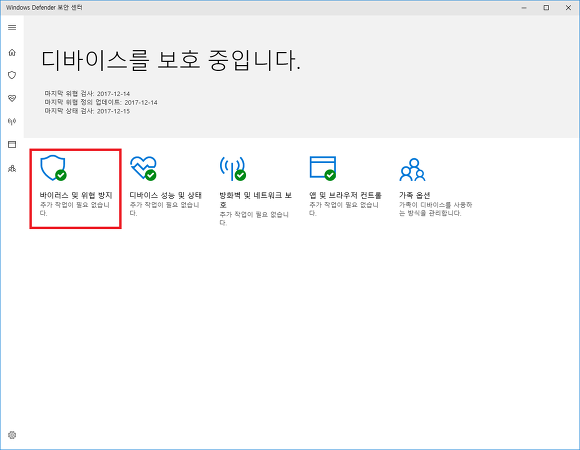Screen dimensions: 580x450
Task: Open 바이러스 및 위협 방지 label
Action: [x=76, y=195]
